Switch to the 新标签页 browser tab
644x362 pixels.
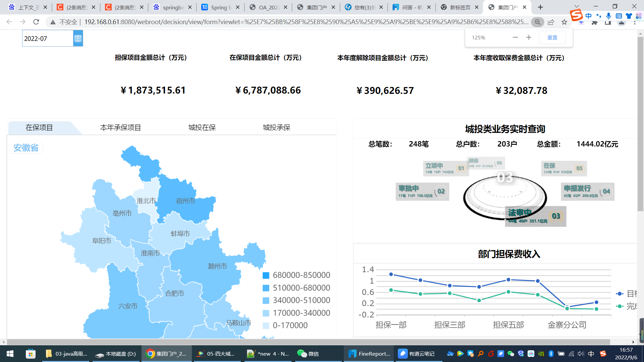click(x=460, y=7)
